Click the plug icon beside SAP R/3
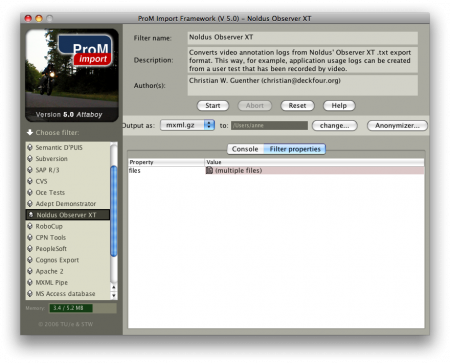Image resolution: width=450 pixels, height=363 pixels. pyautogui.click(x=30, y=170)
